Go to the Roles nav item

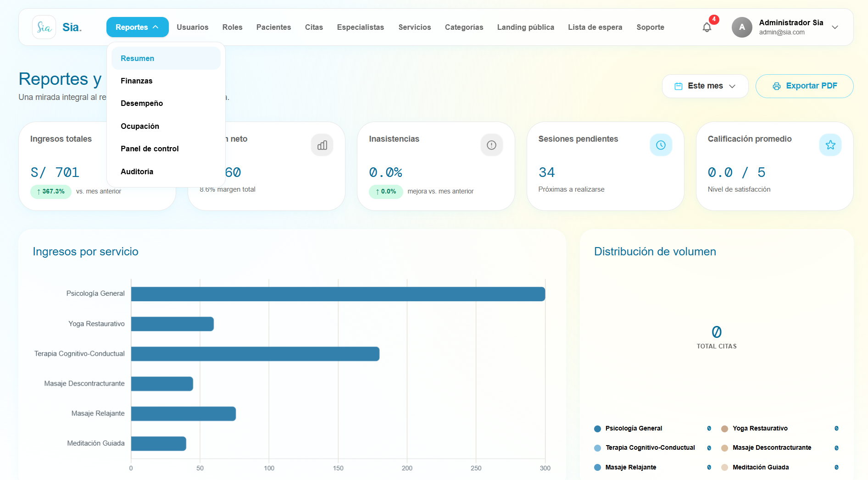pyautogui.click(x=232, y=27)
